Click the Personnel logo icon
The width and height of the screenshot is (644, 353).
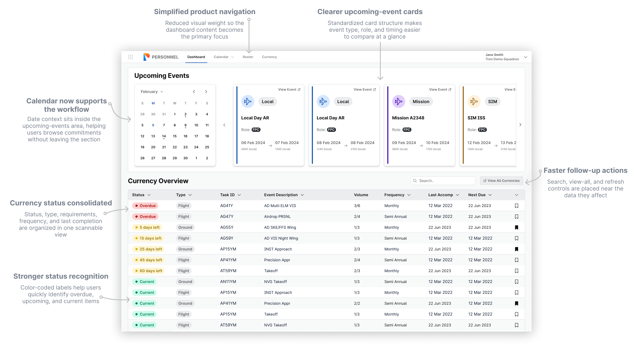point(147,57)
